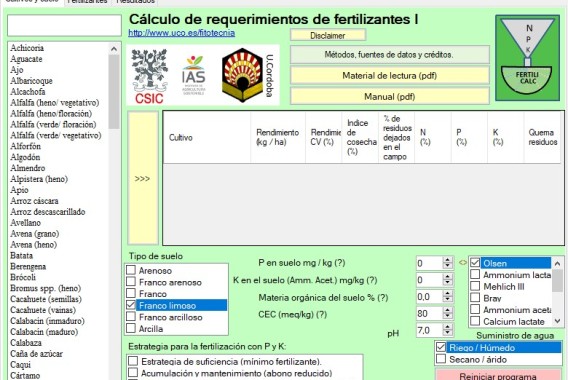This screenshot has width=568, height=380.
Task: Open Material de lectura (pdf)
Action: (x=389, y=75)
